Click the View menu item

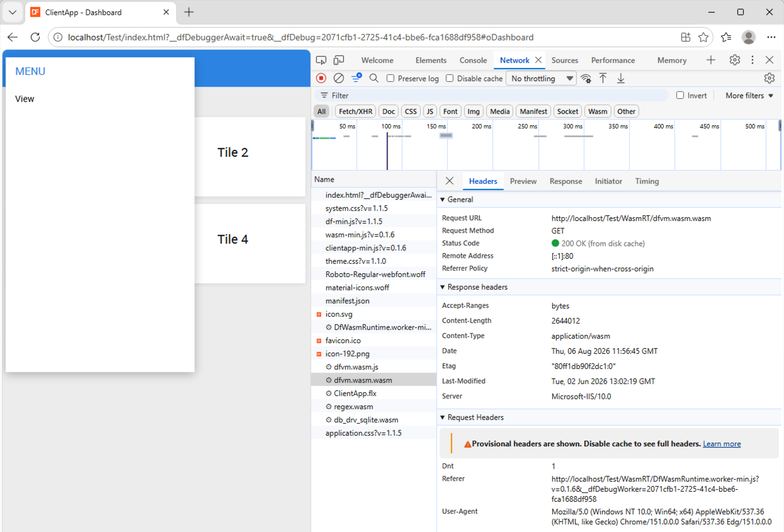[25, 99]
